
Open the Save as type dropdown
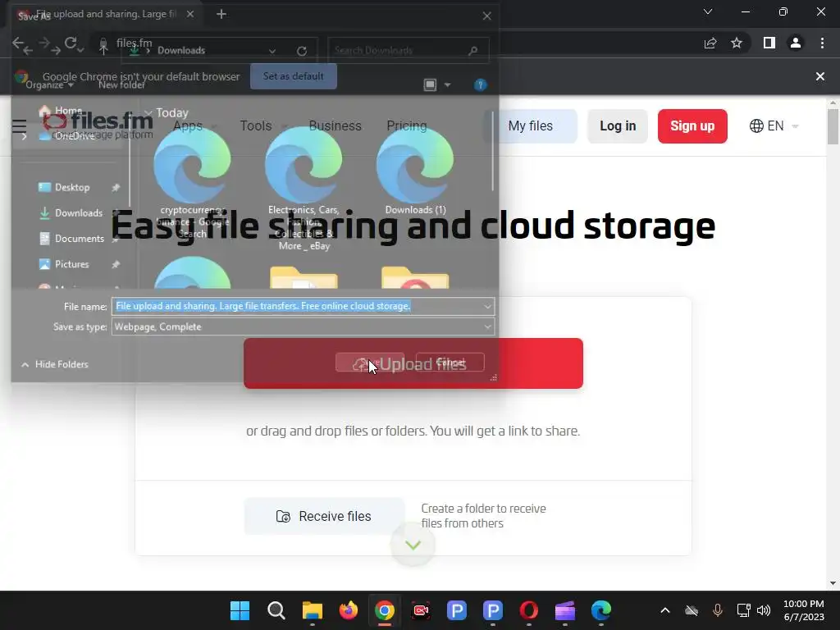click(x=303, y=326)
